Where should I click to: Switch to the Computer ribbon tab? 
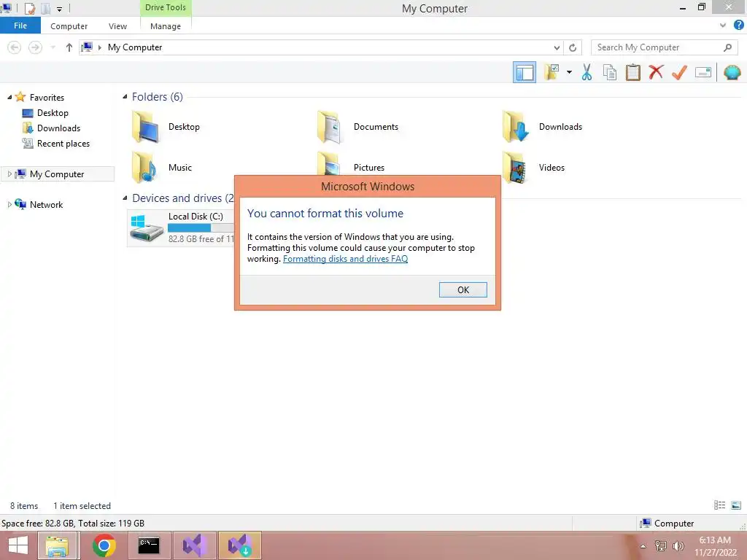tap(69, 26)
